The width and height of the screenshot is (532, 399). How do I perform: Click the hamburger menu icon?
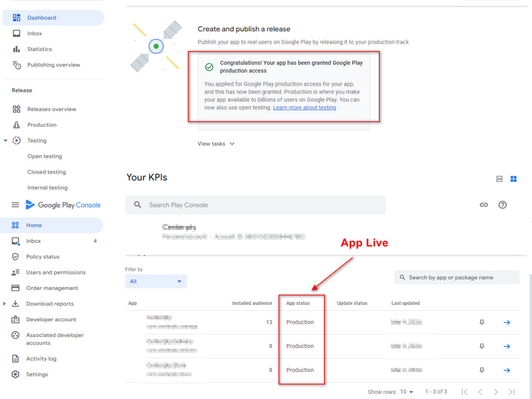pyautogui.click(x=15, y=205)
